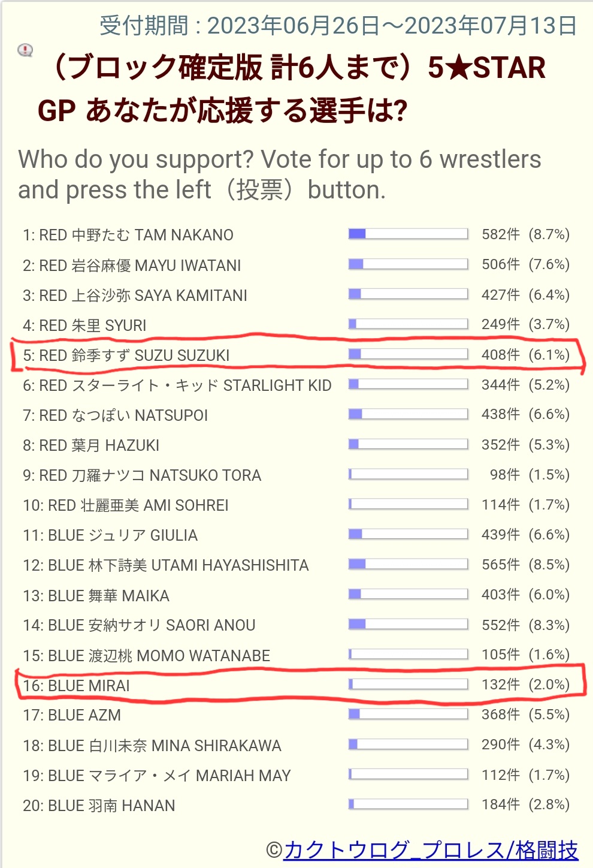
Task: Select the UTAMI HAYASHISHITA poll entry
Action: [166, 565]
